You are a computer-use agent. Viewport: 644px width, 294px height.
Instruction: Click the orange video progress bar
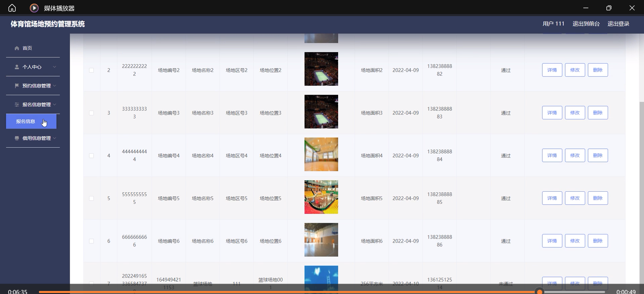click(x=287, y=292)
